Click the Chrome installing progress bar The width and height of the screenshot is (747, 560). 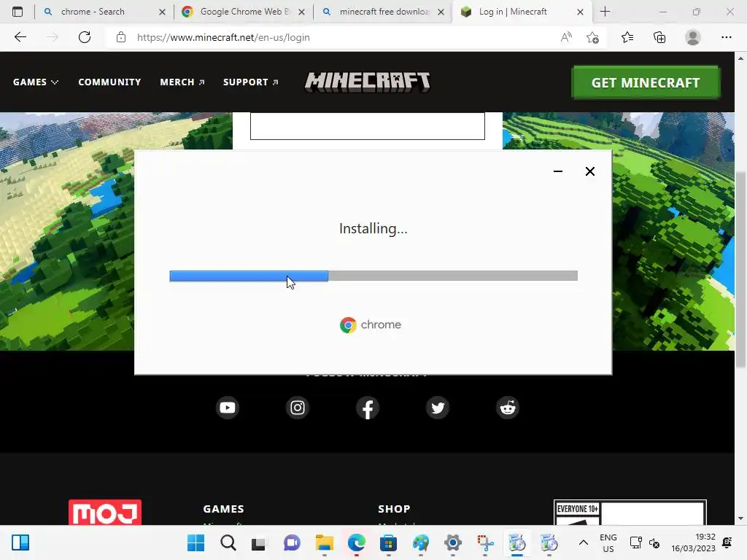click(373, 276)
